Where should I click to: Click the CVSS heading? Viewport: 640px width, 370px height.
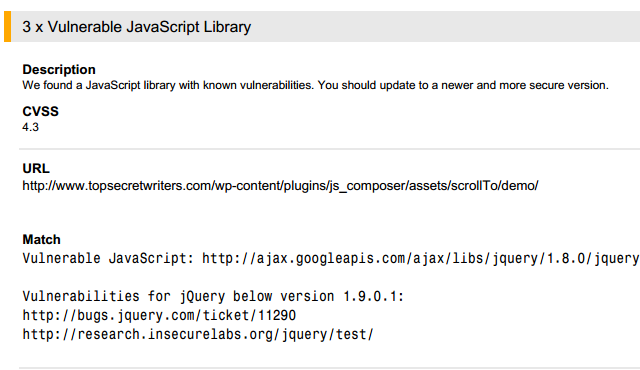point(40,111)
